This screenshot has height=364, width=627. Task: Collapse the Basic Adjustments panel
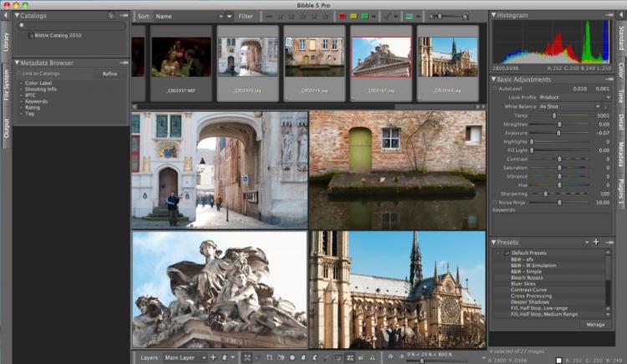[493, 78]
